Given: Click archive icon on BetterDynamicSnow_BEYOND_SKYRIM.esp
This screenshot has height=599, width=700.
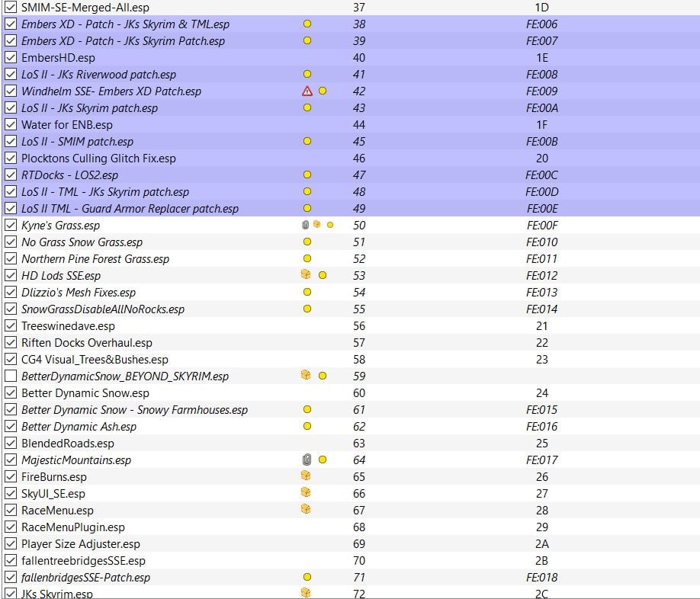Looking at the screenshot, I should (x=306, y=375).
